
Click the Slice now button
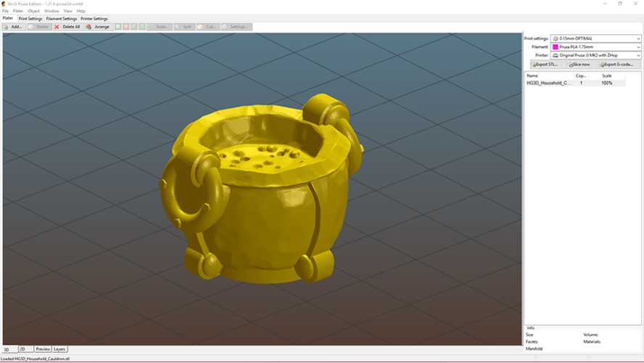click(x=582, y=65)
